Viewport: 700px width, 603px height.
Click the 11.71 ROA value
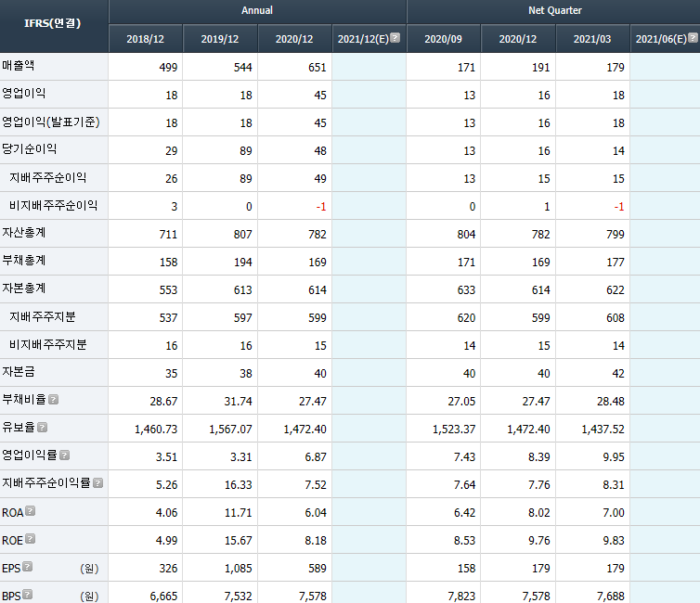pos(239,513)
